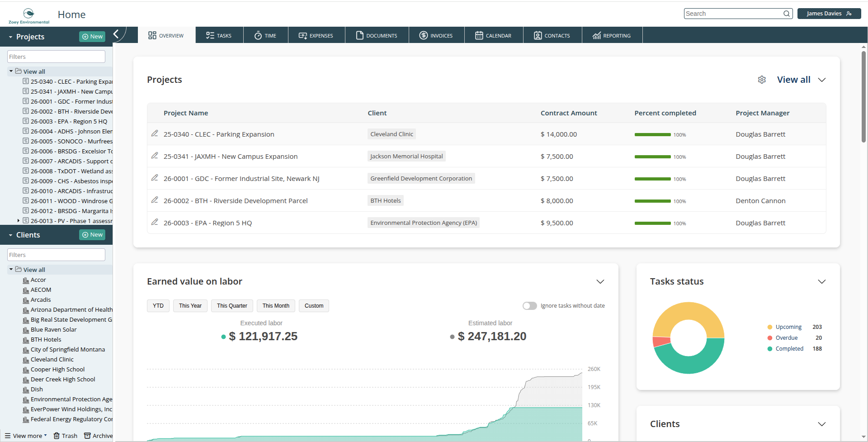Collapse the Tasks status panel
The width and height of the screenshot is (868, 442).
point(822,281)
